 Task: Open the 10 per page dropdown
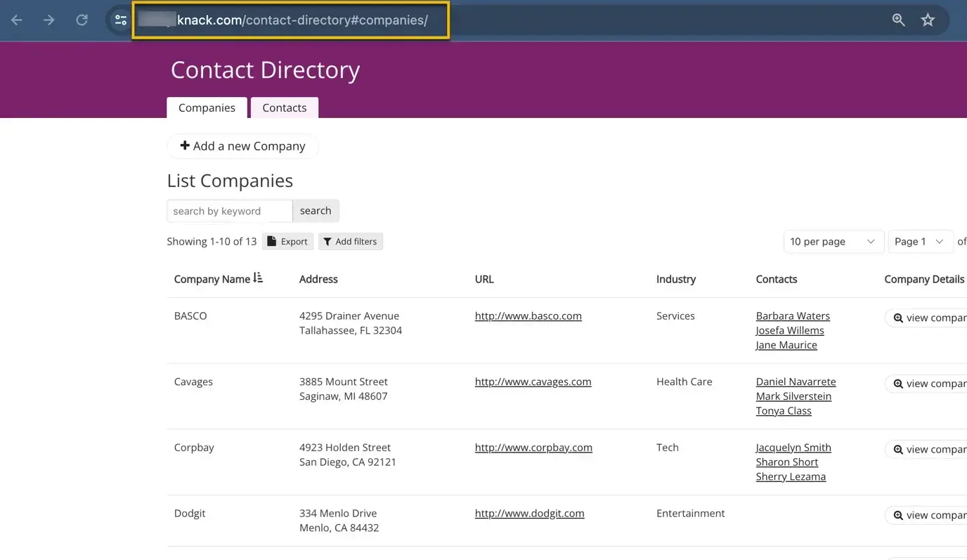[833, 242]
